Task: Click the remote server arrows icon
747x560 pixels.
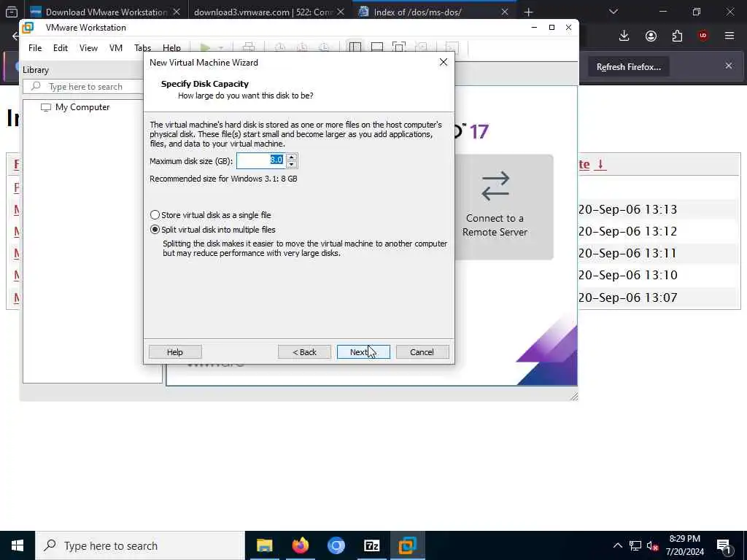Action: click(495, 186)
